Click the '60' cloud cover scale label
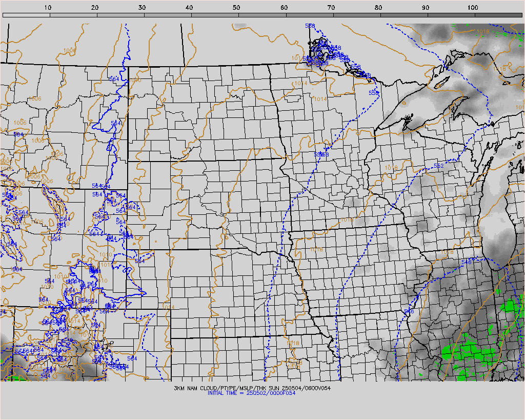The height and width of the screenshot is (420, 525). click(x=284, y=7)
